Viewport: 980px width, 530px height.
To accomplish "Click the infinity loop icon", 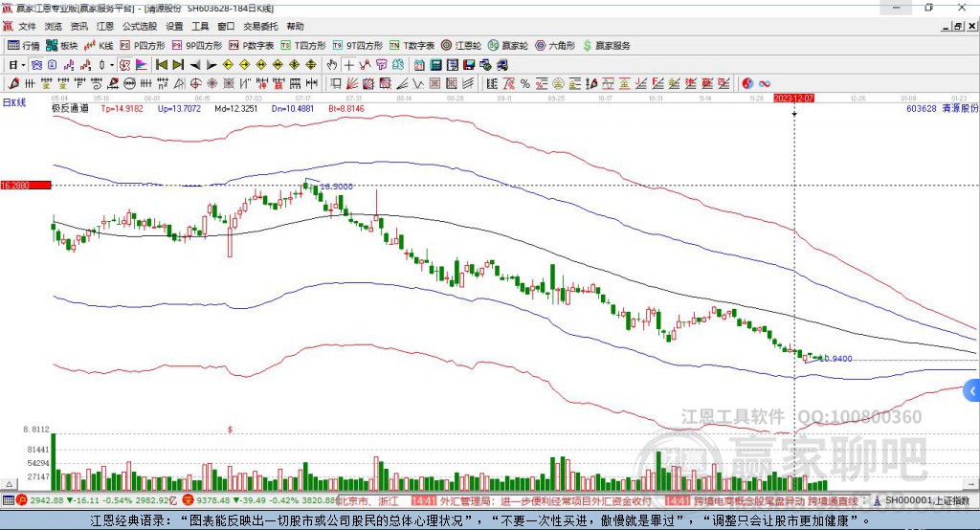I will tap(765, 83).
